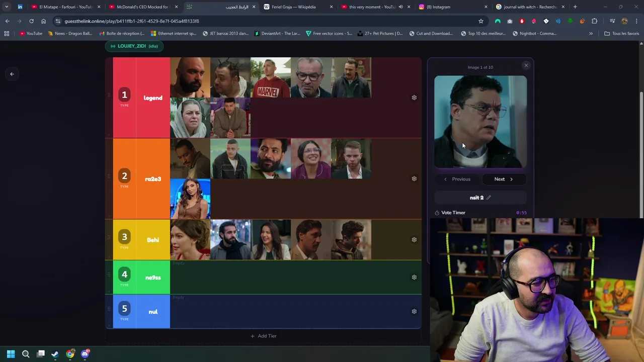Image resolution: width=644 pixels, height=362 pixels.
Task: Open Chrome from the taskbar
Action: (70, 354)
